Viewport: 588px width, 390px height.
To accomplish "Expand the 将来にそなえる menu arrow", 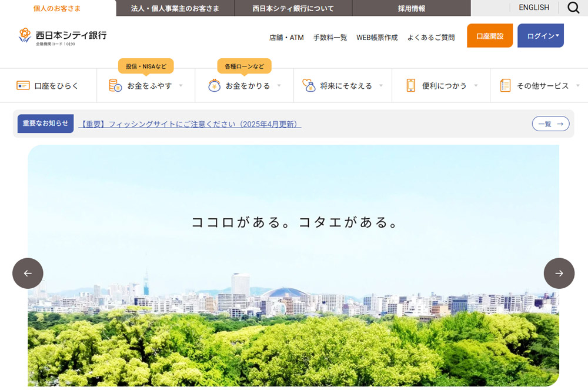I will pos(381,85).
